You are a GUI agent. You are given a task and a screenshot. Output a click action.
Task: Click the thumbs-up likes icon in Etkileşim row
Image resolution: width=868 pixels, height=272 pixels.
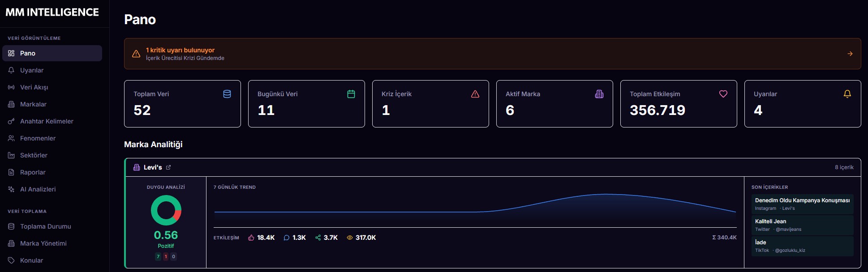[x=251, y=238]
